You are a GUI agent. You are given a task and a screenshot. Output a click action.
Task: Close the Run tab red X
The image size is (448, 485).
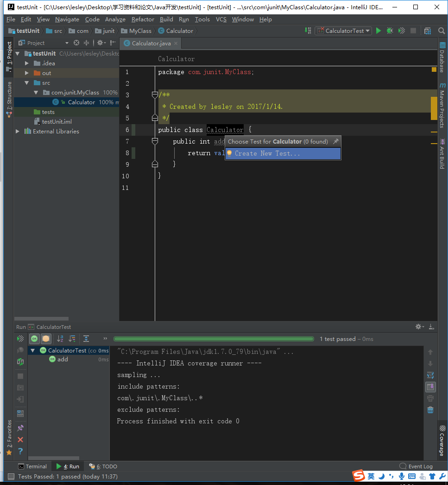pyautogui.click(x=20, y=440)
